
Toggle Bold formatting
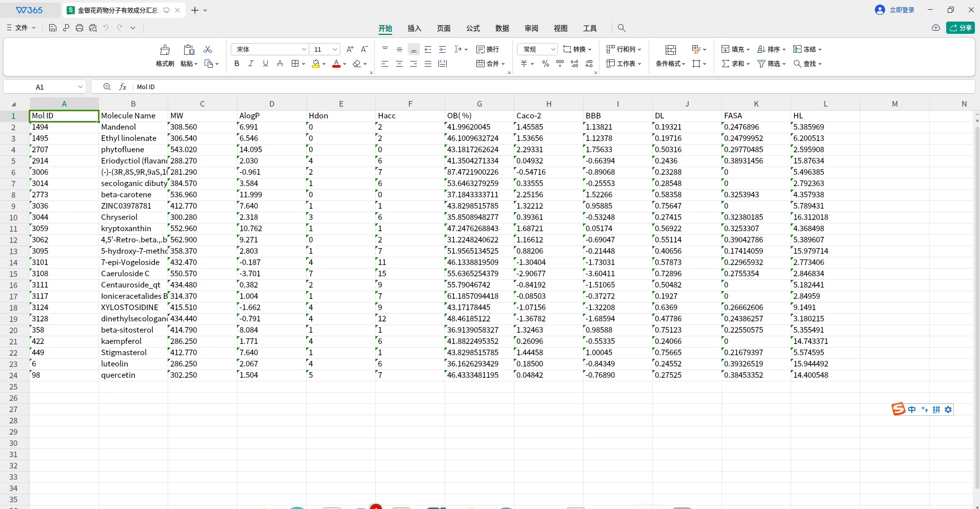point(237,64)
